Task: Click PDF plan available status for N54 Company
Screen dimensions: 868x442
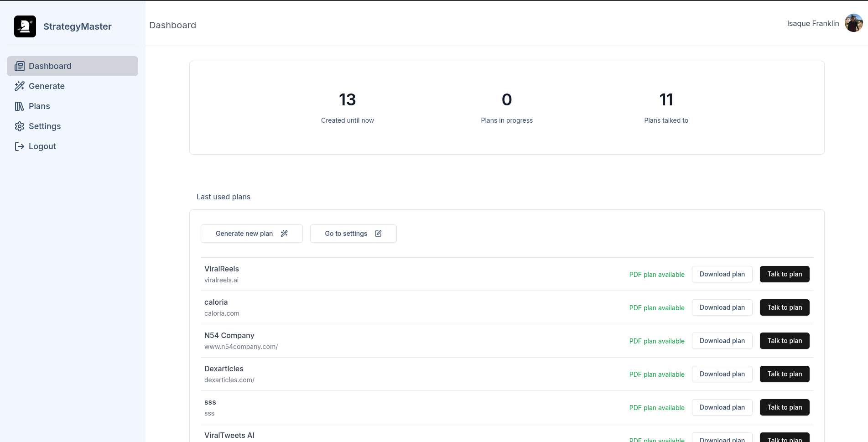Action: pos(657,341)
